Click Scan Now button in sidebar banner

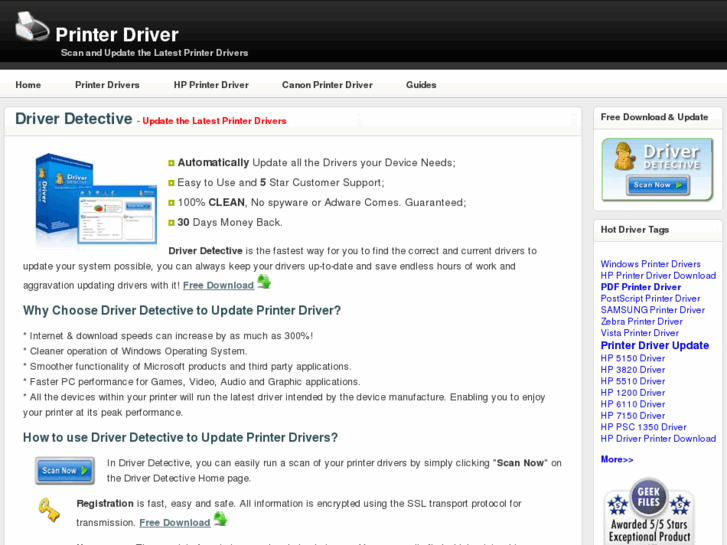point(657,185)
